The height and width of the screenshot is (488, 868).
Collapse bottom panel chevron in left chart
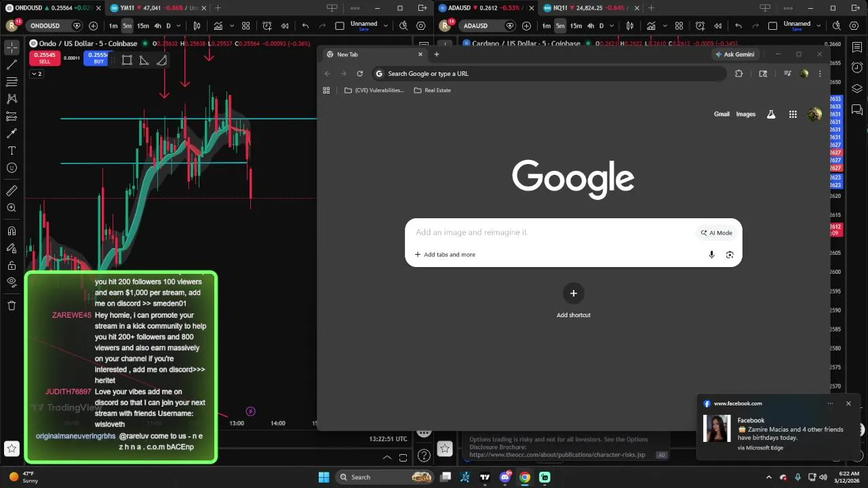(x=387, y=457)
